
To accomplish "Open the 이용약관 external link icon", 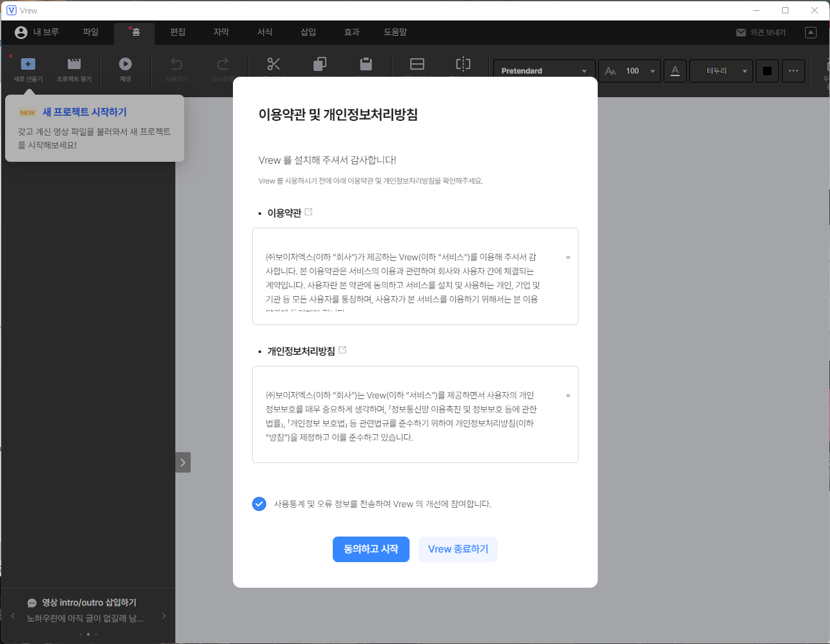I will 308,211.
